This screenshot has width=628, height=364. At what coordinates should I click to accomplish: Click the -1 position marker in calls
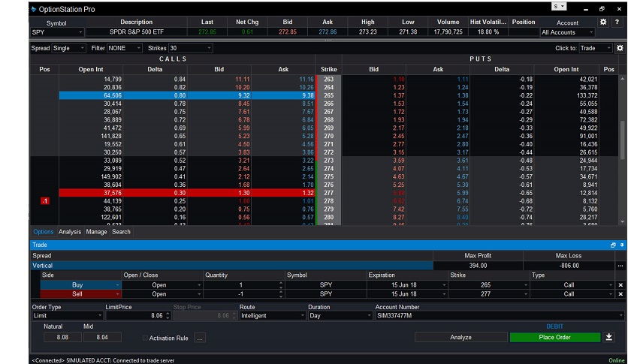(45, 201)
